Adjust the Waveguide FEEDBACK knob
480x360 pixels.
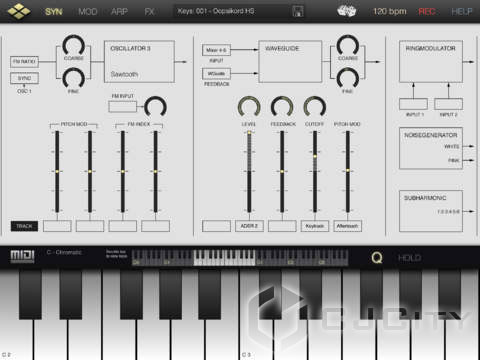point(282,107)
